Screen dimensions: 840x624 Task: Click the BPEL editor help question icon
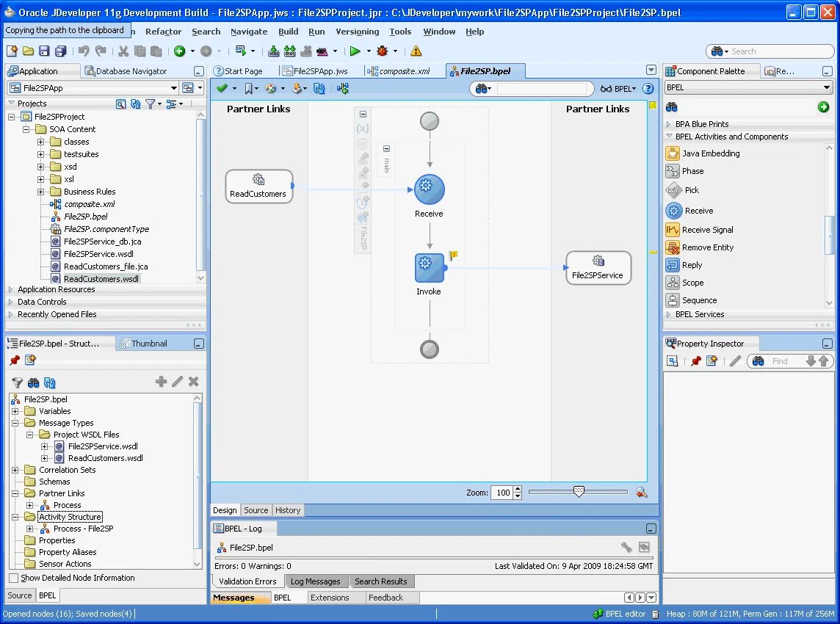tap(648, 88)
